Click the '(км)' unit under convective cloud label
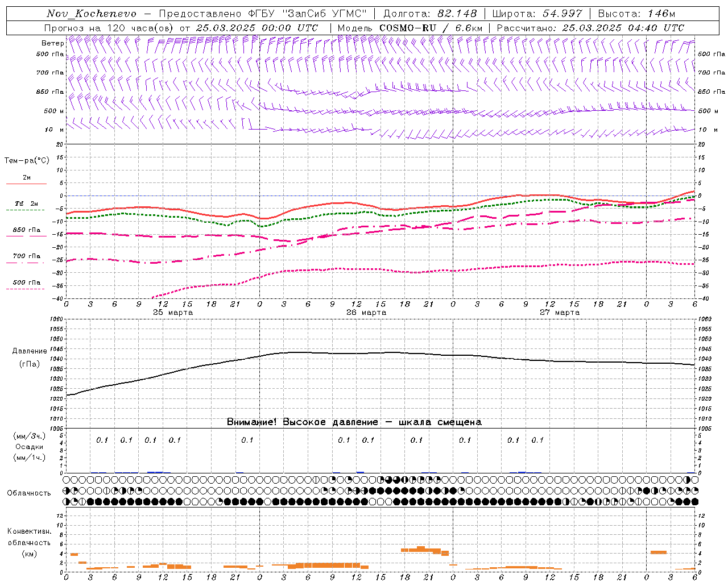Image resolution: width=728 pixels, height=582 pixels. (29, 554)
